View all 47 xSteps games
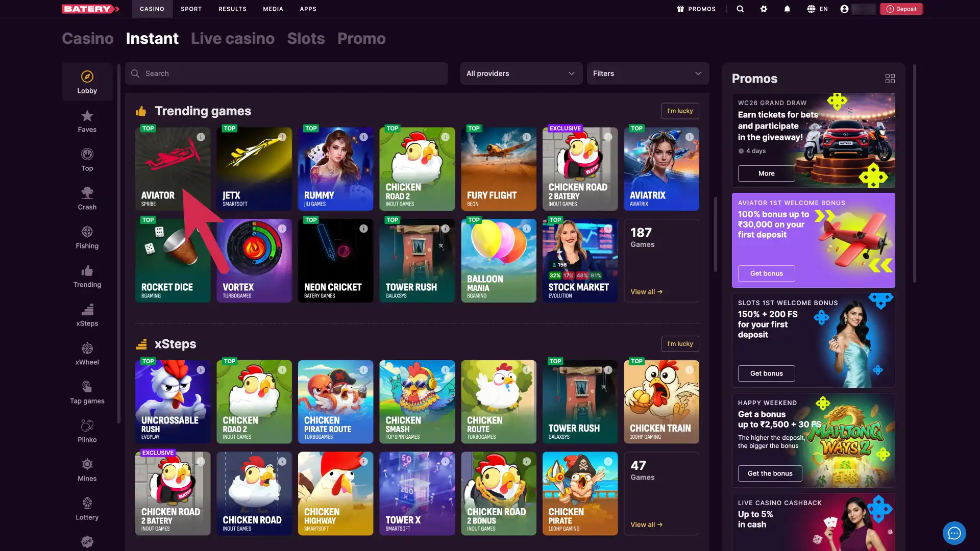The width and height of the screenshot is (980, 551). tap(646, 524)
